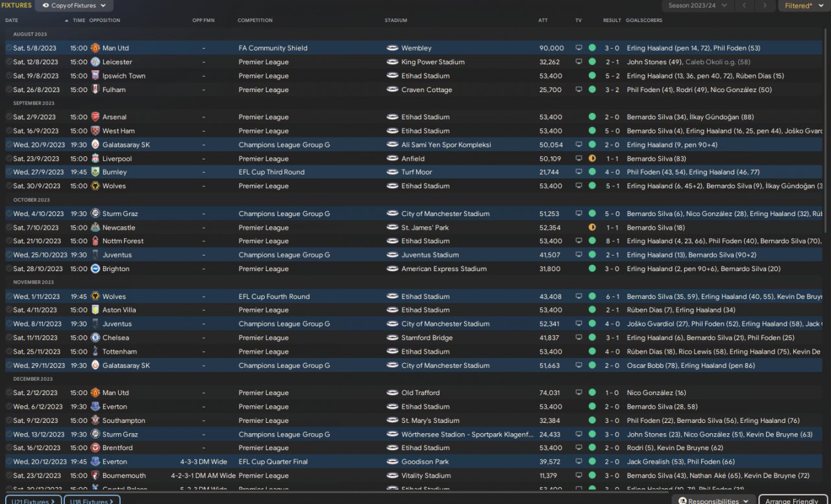Select the Liverpool club badge

pyautogui.click(x=95, y=158)
